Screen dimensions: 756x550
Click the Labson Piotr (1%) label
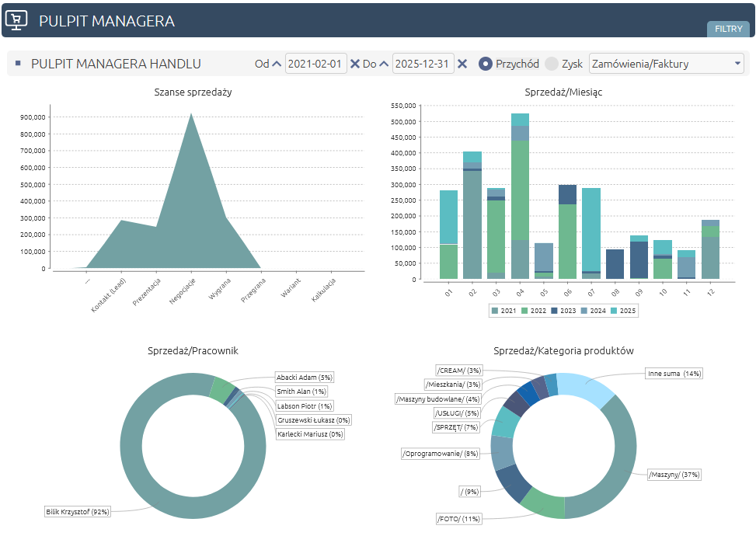coord(305,406)
